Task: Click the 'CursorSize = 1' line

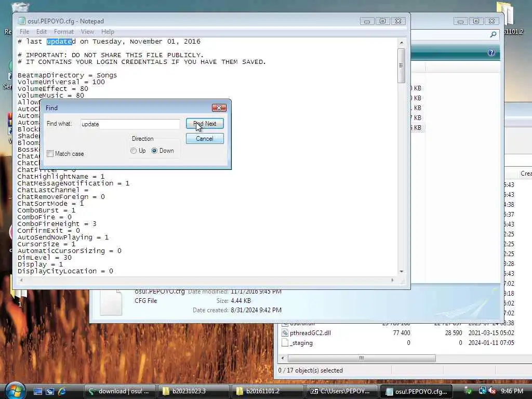Action: point(46,244)
